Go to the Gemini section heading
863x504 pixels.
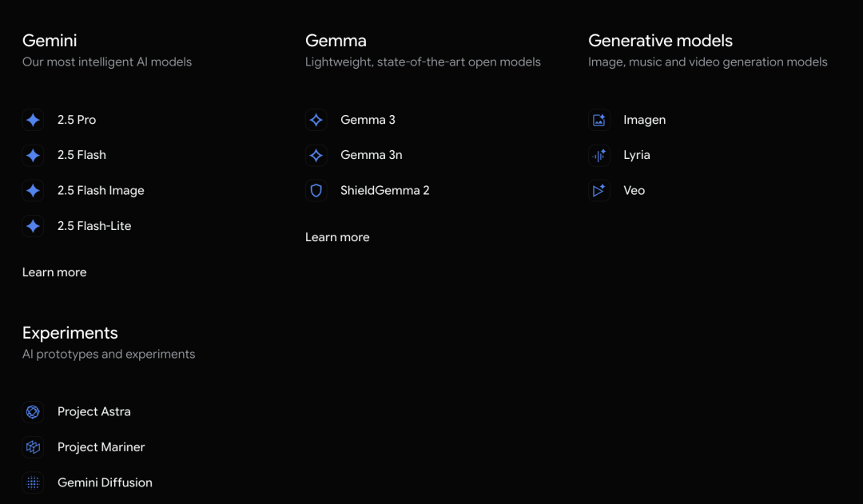50,41
